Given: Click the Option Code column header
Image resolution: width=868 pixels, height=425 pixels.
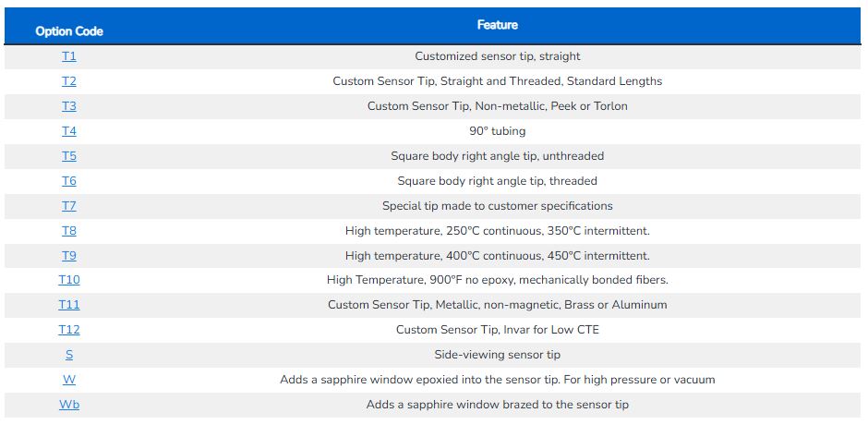Looking at the screenshot, I should click(x=69, y=31).
